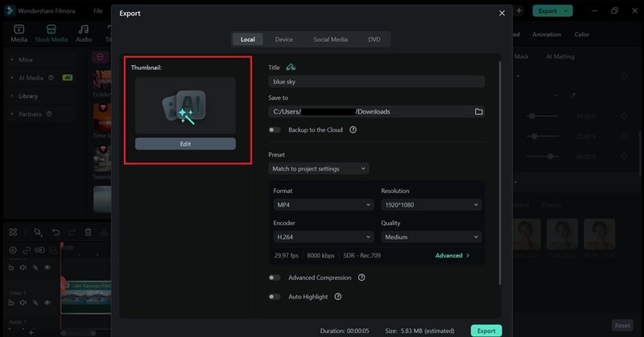Open the Save to folder browser icon
644x337 pixels.
(x=478, y=112)
